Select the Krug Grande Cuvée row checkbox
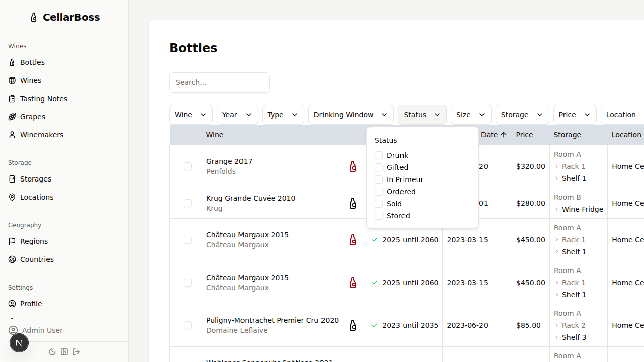 [x=188, y=203]
